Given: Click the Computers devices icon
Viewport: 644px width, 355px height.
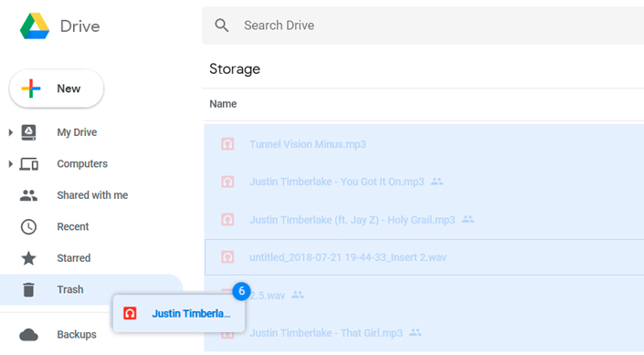Looking at the screenshot, I should coord(28,164).
